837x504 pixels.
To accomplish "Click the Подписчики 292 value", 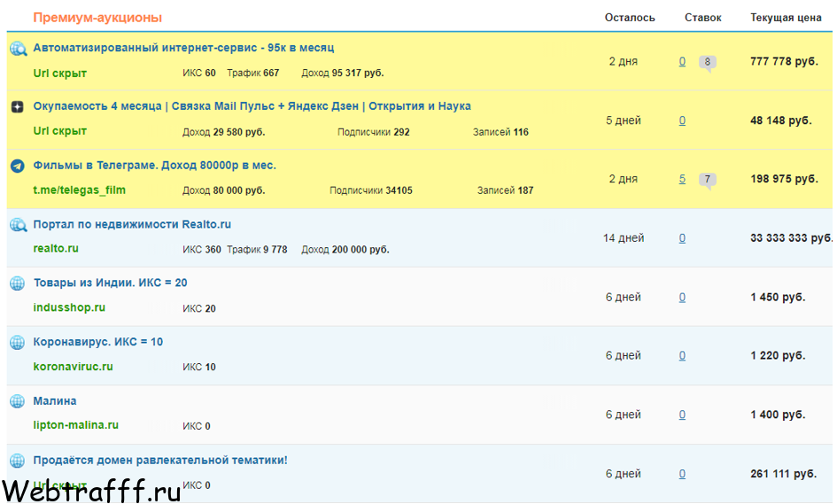I will pyautogui.click(x=374, y=132).
